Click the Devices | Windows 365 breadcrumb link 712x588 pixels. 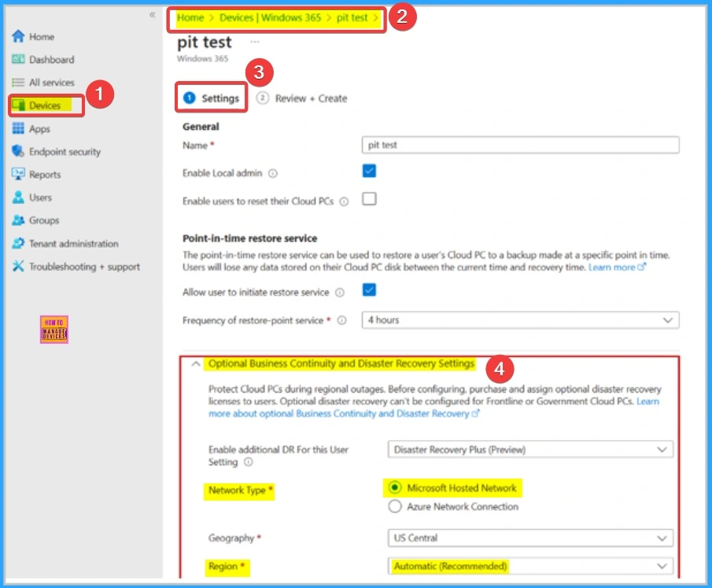point(270,18)
